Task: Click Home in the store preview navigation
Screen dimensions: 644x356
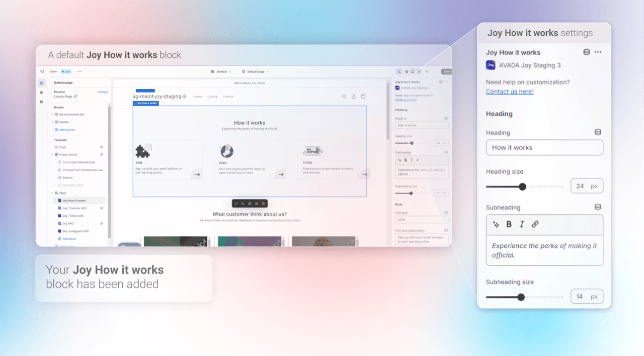Action: (198, 97)
